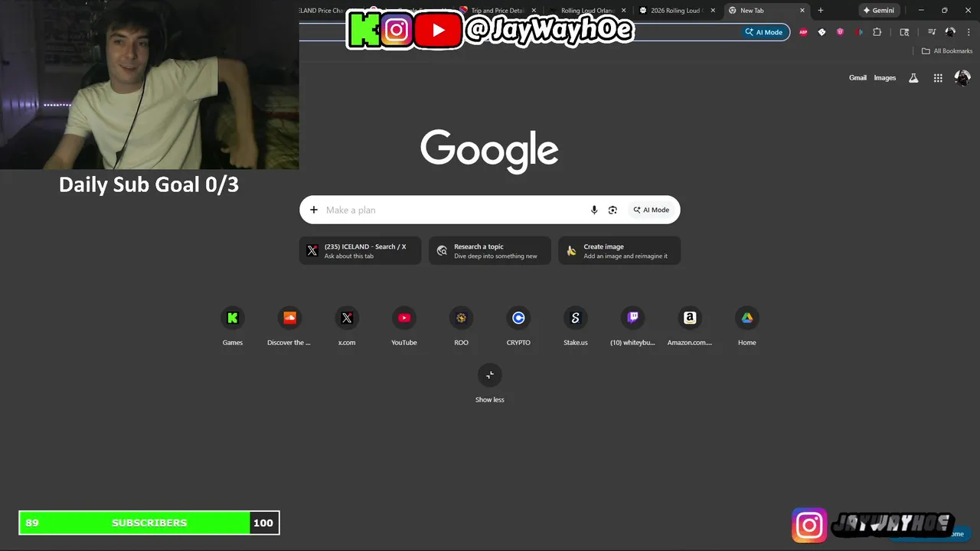Screen dimensions: 980x551
Task: Select the ICELAND Search / X suggestion
Action: pos(361,251)
